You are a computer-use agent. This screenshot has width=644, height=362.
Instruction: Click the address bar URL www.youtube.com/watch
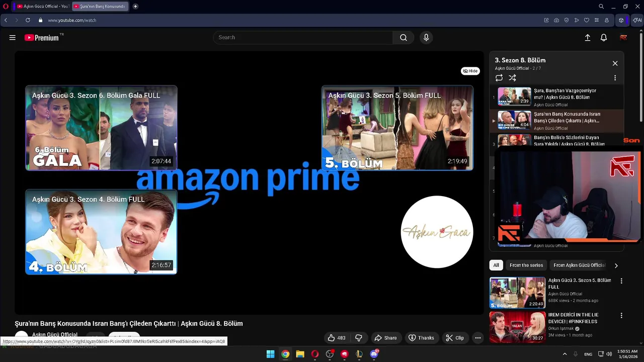72,20
